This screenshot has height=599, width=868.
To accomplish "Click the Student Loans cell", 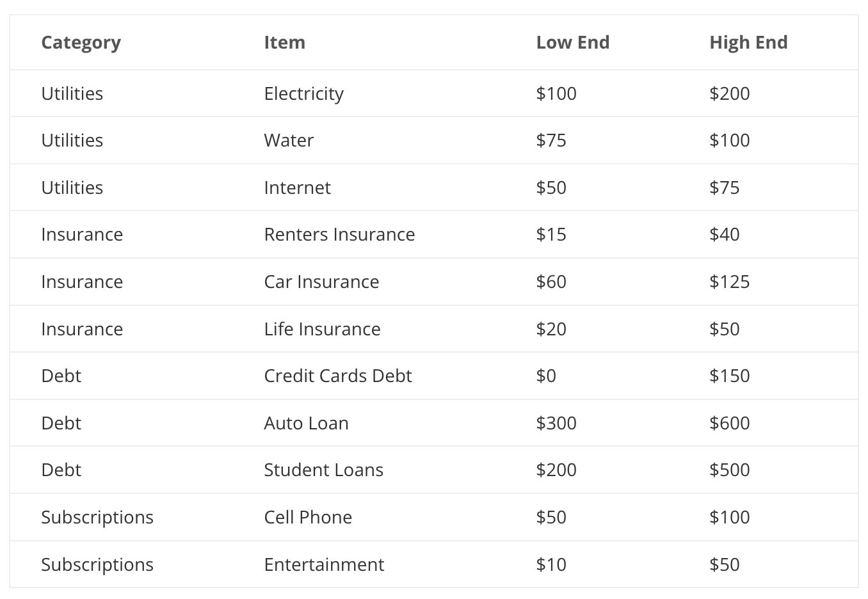I will (323, 470).
